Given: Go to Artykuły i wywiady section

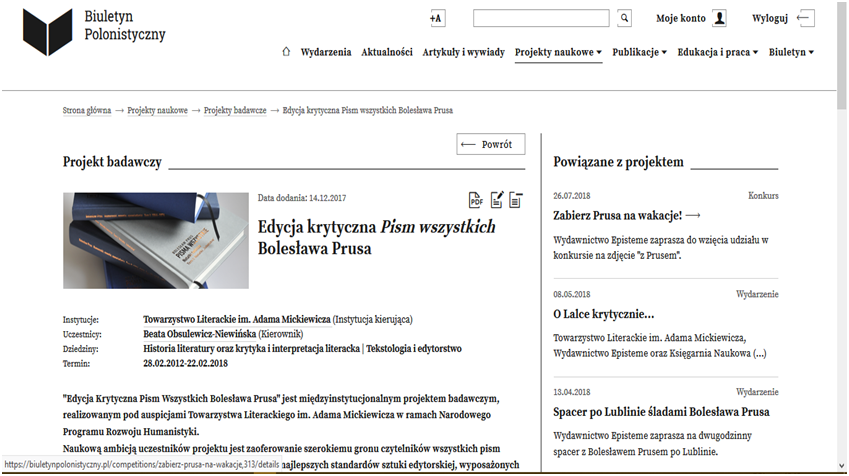Looking at the screenshot, I should 463,52.
